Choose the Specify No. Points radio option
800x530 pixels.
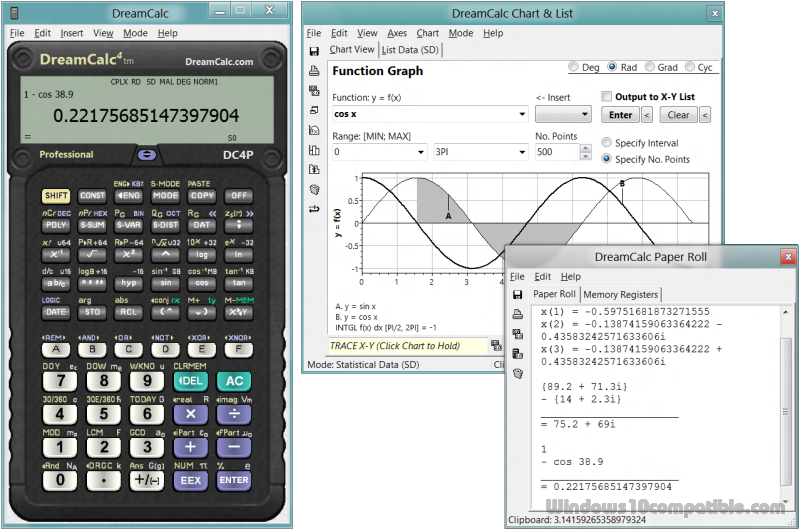[x=607, y=159]
